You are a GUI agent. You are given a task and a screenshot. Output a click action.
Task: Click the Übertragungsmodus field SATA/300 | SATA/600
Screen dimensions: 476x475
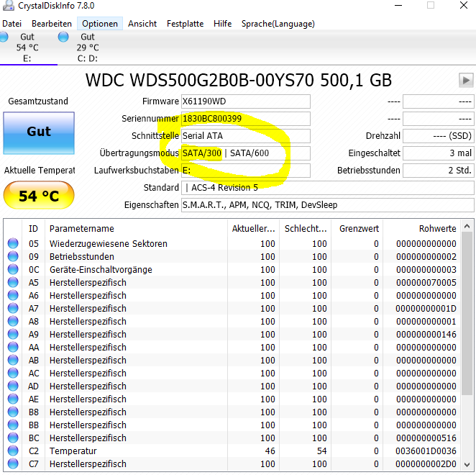tap(246, 153)
